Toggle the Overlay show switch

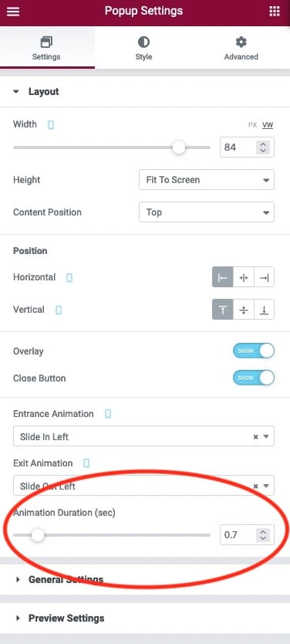pyautogui.click(x=254, y=351)
